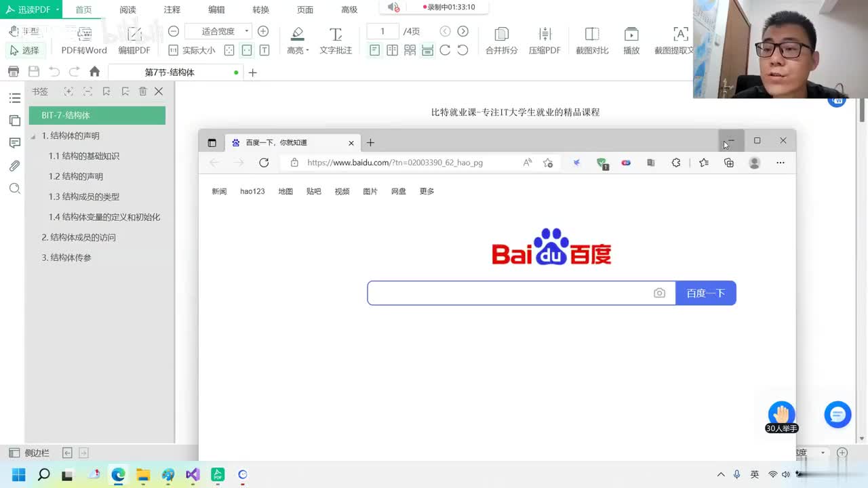This screenshot has width=868, height=488.
Task: Switch to the 编辑 ribbon tab
Action: point(216,9)
